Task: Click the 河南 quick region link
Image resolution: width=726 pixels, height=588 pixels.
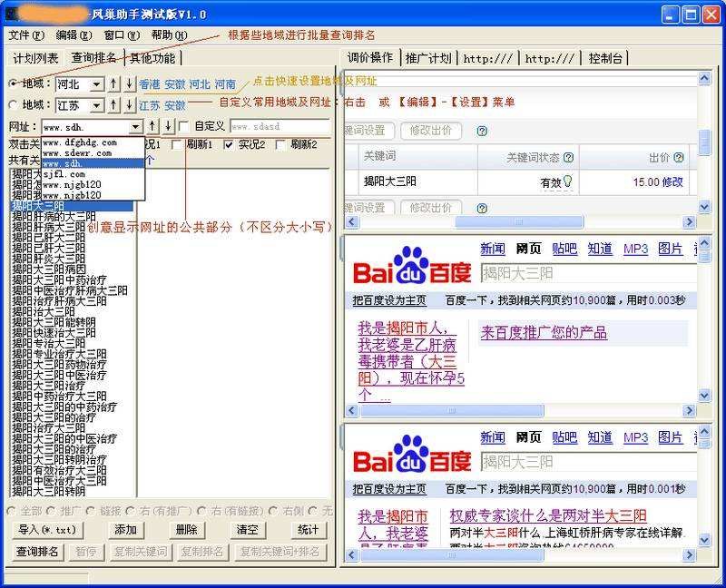Action: point(225,84)
